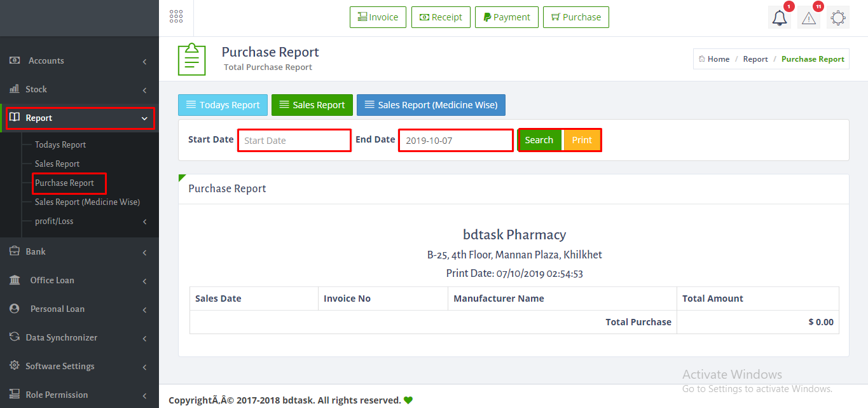Click the orange Print button
Screen dimensions: 868x408
point(582,140)
